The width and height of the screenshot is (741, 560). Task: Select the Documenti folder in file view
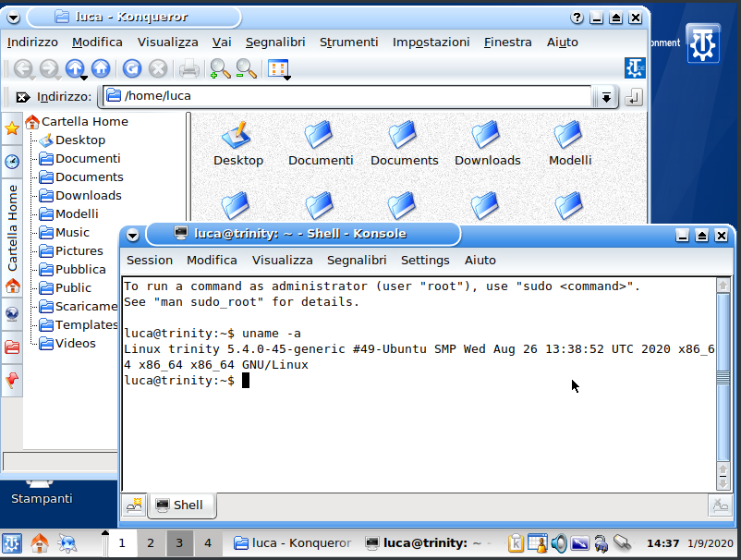[321, 143]
